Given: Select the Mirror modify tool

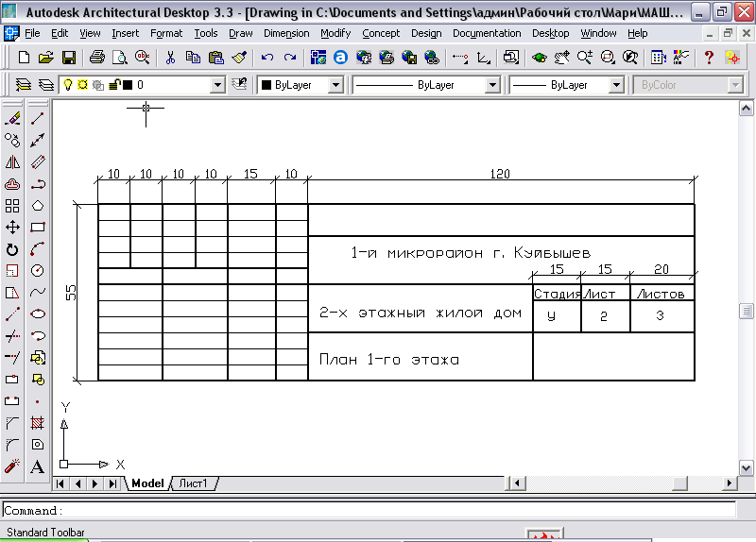Looking at the screenshot, I should 12,162.
